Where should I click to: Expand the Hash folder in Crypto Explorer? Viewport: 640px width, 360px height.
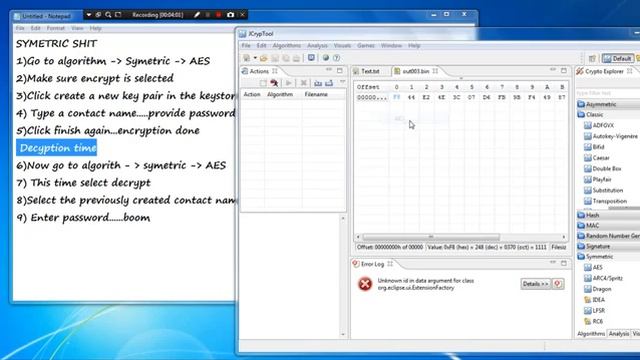pos(592,215)
